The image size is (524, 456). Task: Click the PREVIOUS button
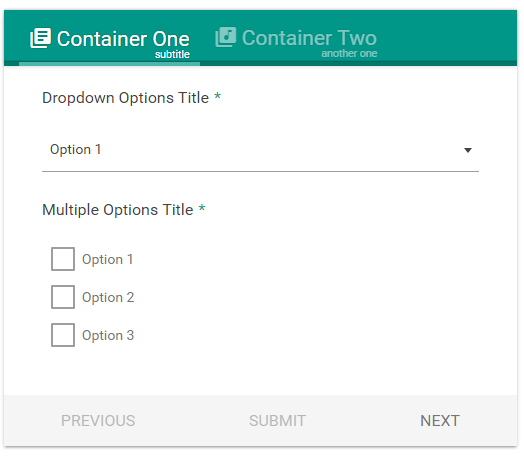click(x=98, y=421)
